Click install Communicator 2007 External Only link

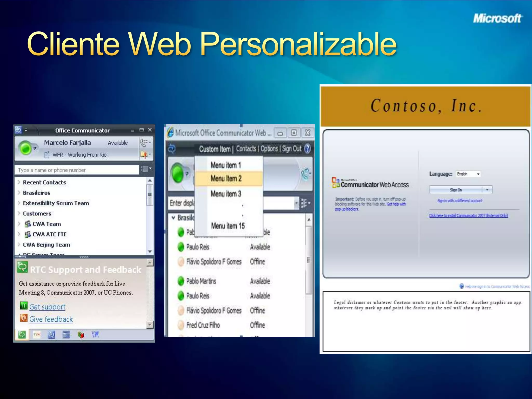468,215
